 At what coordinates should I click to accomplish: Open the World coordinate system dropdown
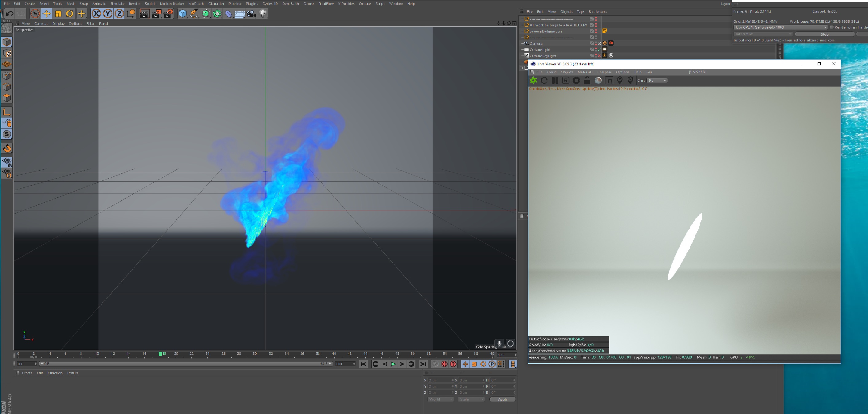pyautogui.click(x=440, y=399)
